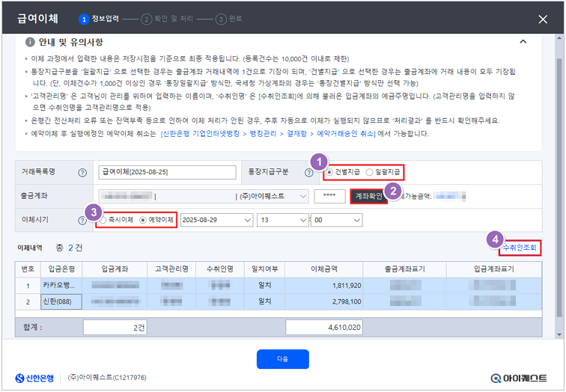The width and height of the screenshot is (566, 392).
Task: Click the 일치여부 column header
Action: 264,269
